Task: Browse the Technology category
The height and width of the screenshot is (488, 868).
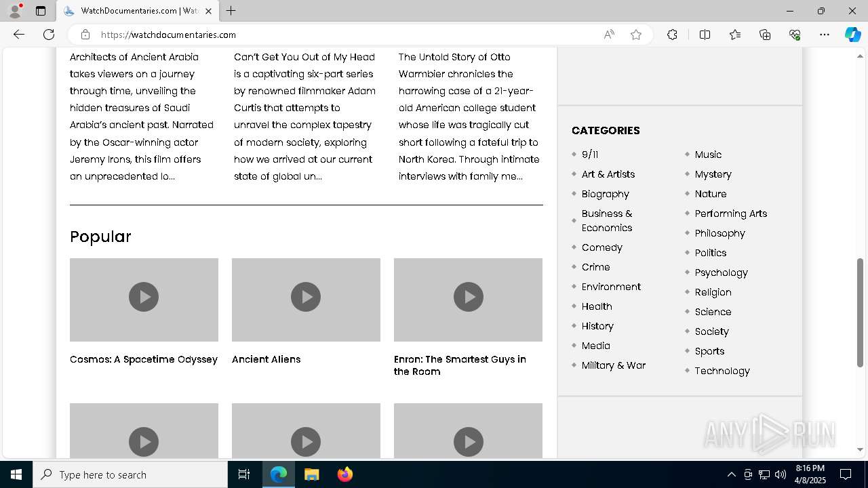Action: pos(722,371)
